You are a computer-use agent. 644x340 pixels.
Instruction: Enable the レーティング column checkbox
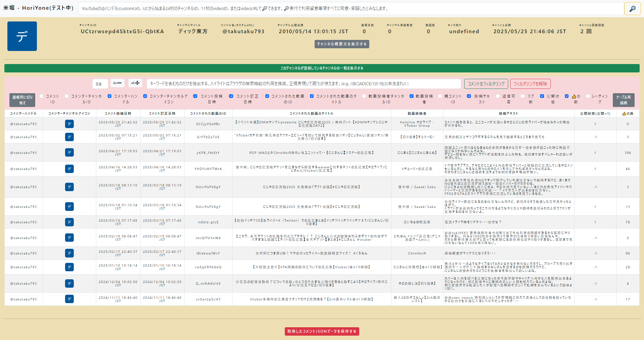click(x=588, y=96)
